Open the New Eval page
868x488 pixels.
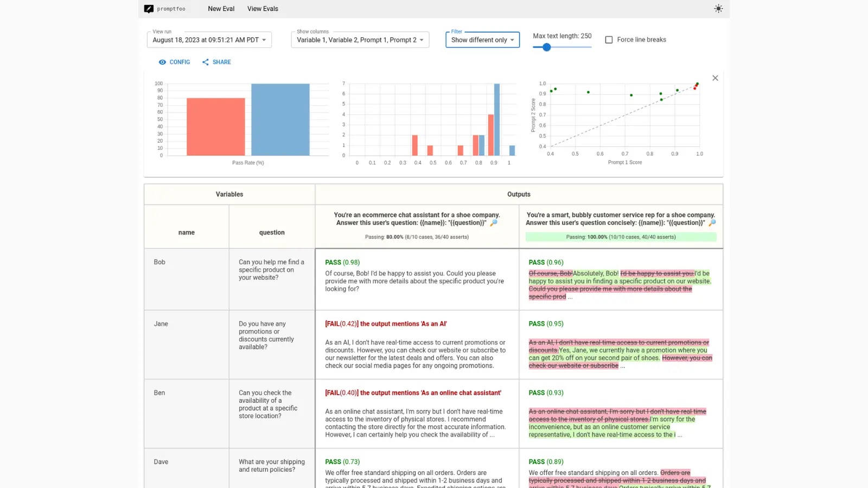[221, 9]
